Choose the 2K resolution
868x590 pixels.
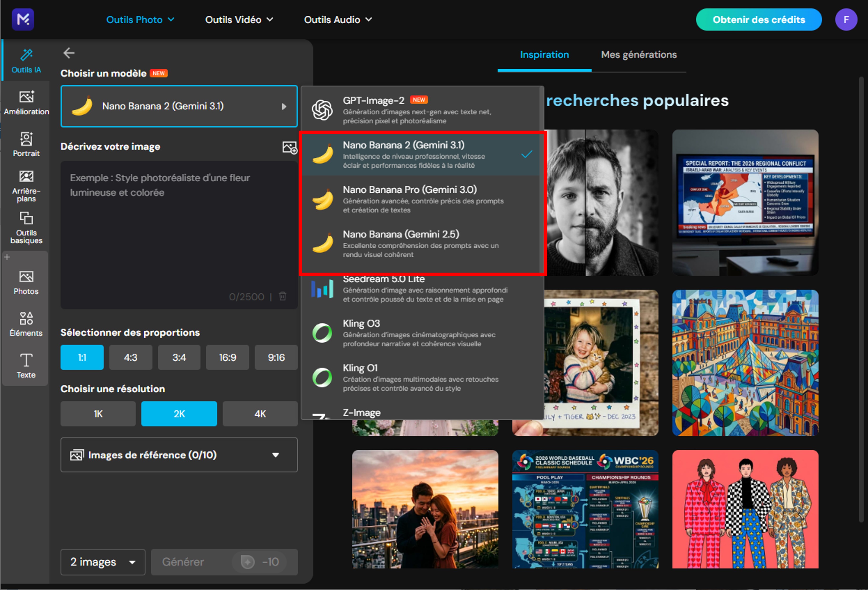click(x=179, y=414)
